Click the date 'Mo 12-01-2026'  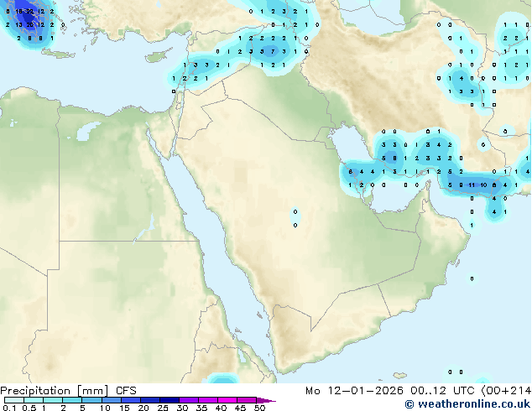click(354, 391)
